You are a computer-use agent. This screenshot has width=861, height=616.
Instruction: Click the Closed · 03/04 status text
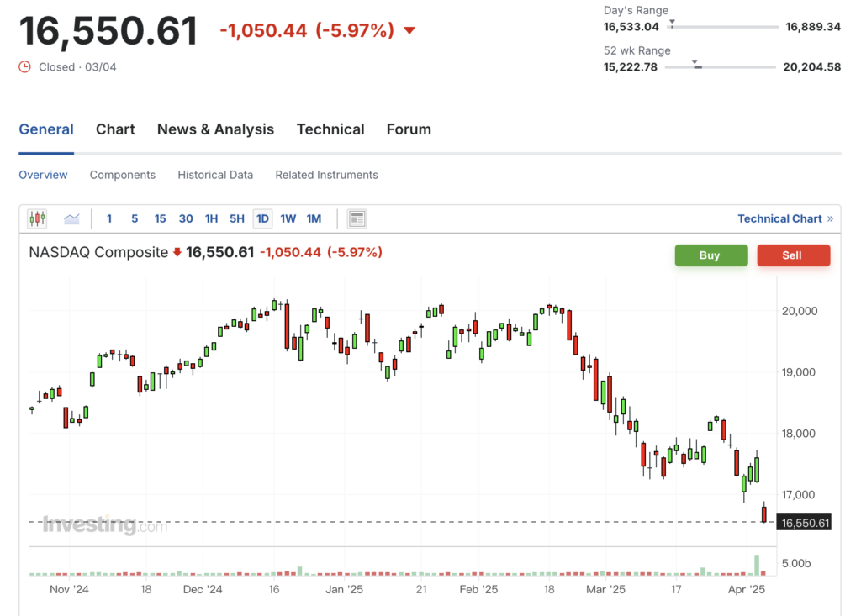(77, 67)
